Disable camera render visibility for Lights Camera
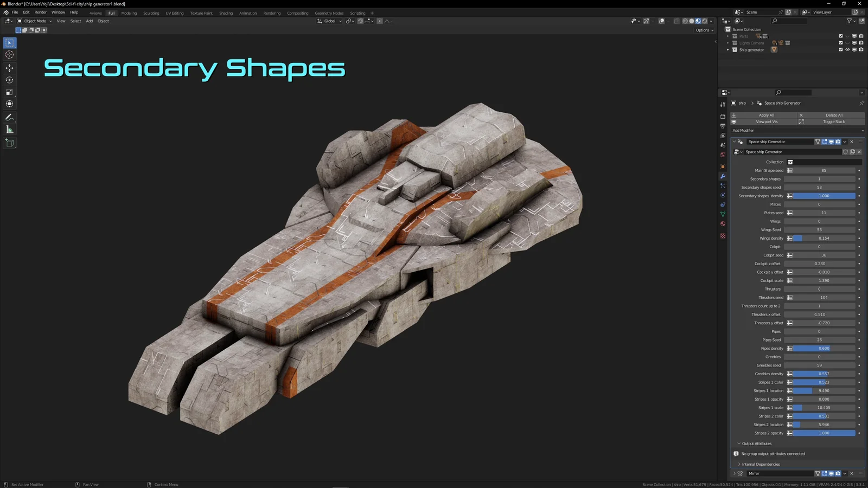The width and height of the screenshot is (868, 488). pos(861,43)
